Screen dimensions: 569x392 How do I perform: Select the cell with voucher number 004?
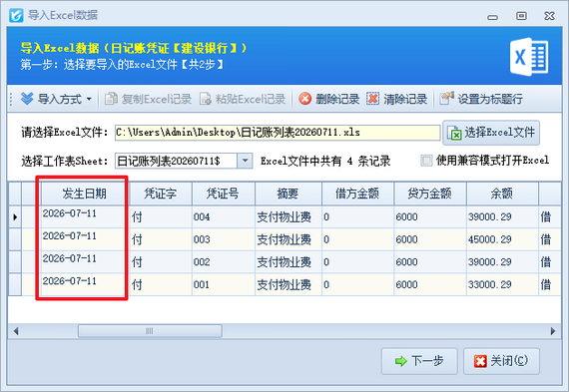point(224,217)
